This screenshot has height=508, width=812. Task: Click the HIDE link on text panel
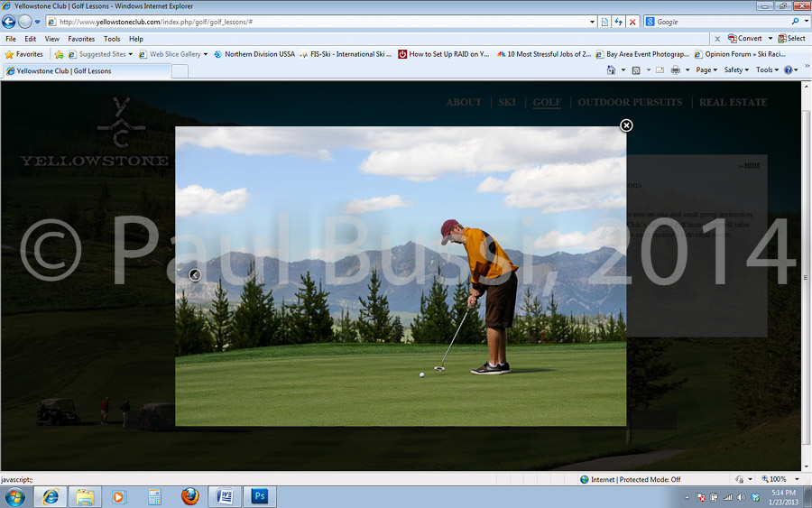tap(750, 166)
